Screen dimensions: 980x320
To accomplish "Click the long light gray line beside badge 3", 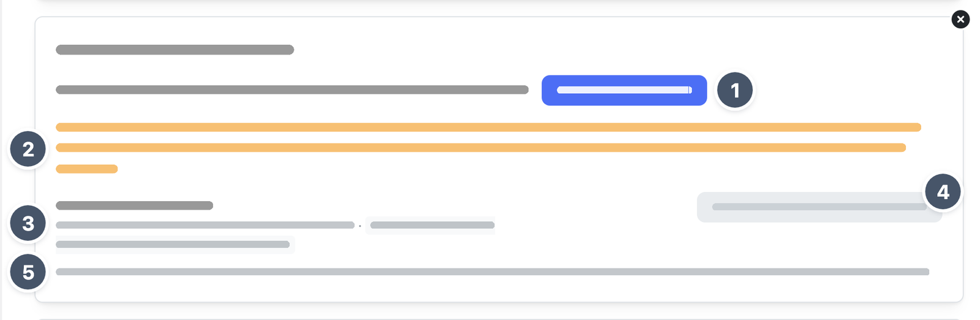I will click(x=205, y=225).
